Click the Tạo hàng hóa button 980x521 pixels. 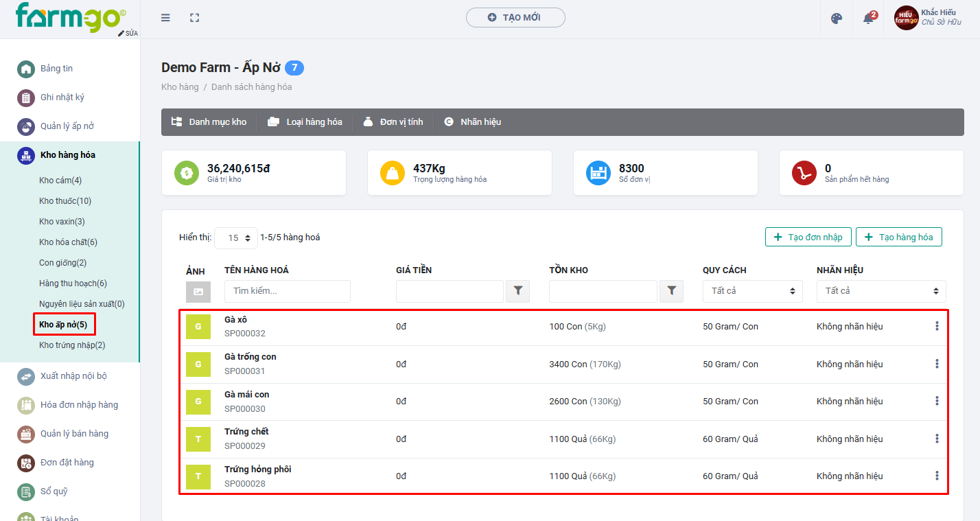[x=898, y=237]
